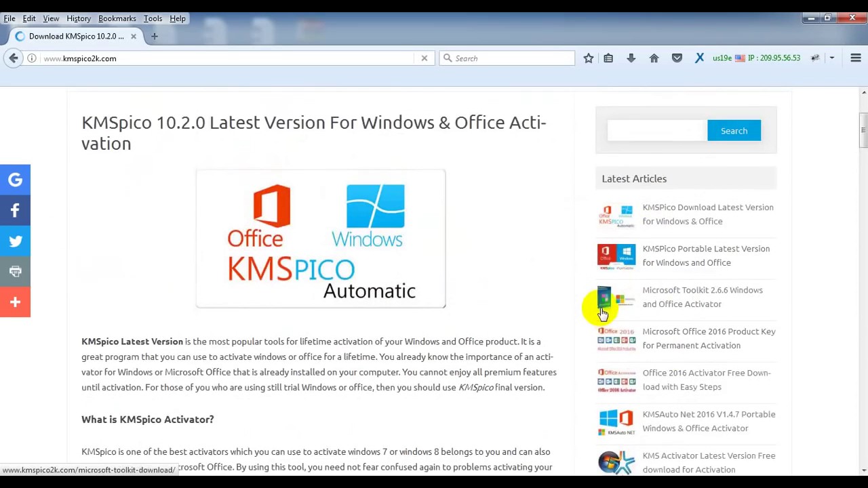Open KMSAuto Net 2016 V1.4.7 Portable article

click(709, 421)
